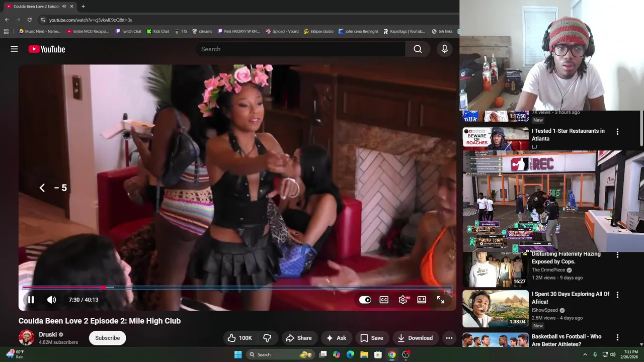Open Twitch Chat bookmark
644x362 pixels.
click(128, 31)
